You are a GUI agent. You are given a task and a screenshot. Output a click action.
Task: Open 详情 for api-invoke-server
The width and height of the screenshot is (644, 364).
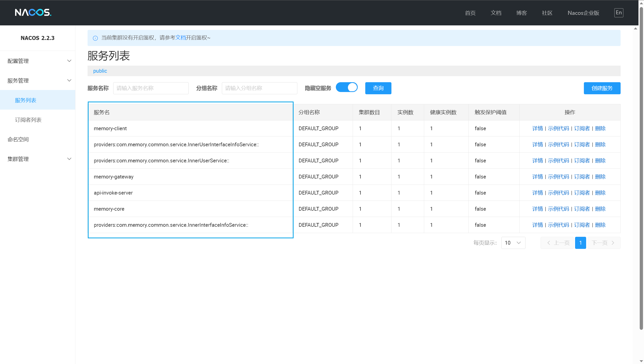[x=538, y=193]
